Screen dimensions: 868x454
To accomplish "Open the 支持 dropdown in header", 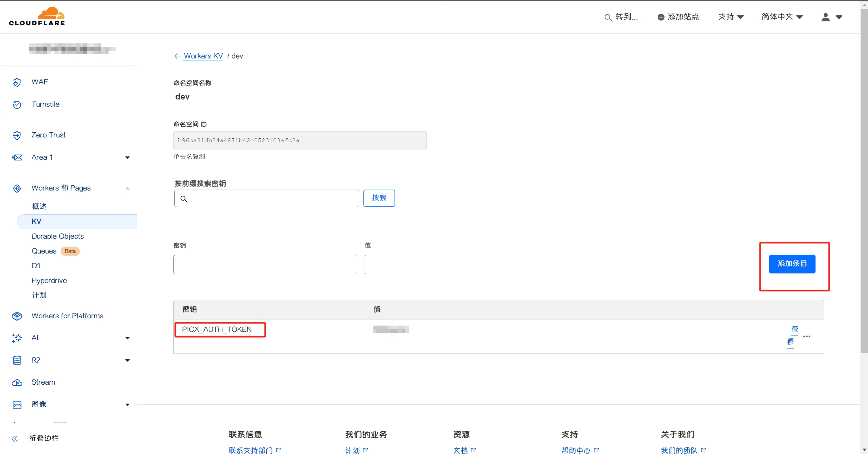I will (x=731, y=17).
